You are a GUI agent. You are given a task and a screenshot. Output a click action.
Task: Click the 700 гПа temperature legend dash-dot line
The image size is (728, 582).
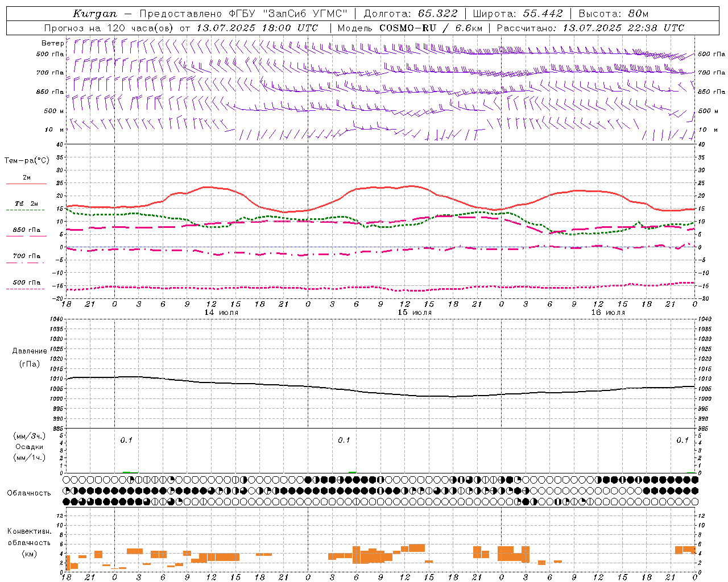click(x=26, y=263)
